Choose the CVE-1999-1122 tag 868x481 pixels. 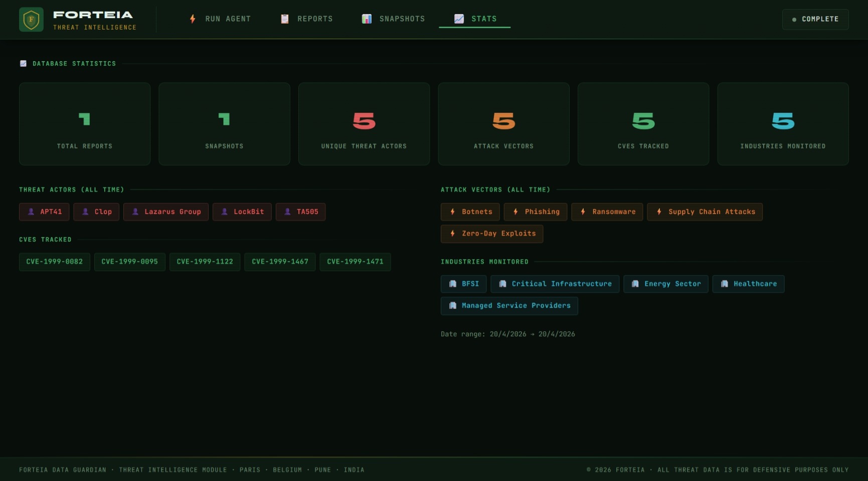coord(205,262)
